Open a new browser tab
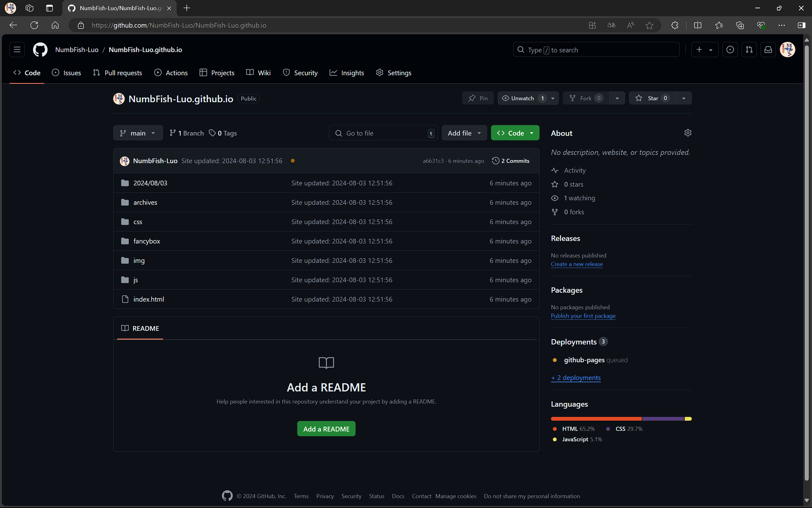 (x=187, y=8)
